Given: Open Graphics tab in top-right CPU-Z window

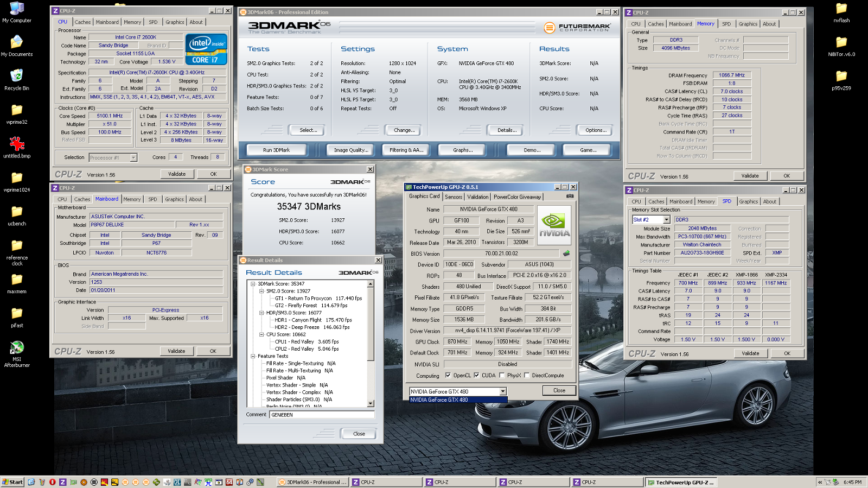Looking at the screenshot, I should tap(748, 24).
